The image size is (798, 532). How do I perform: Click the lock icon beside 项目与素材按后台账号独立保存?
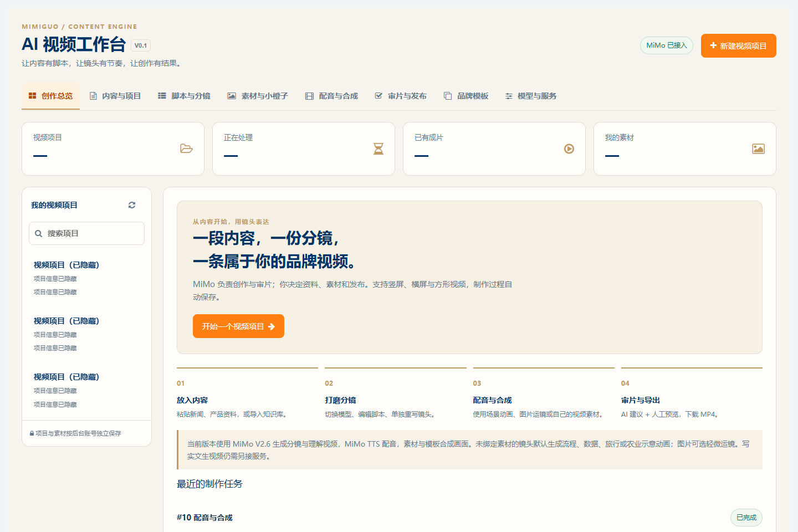coord(32,433)
